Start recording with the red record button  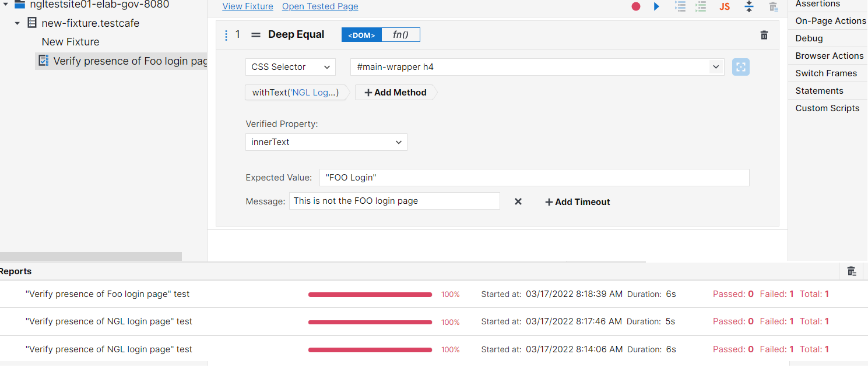click(636, 6)
